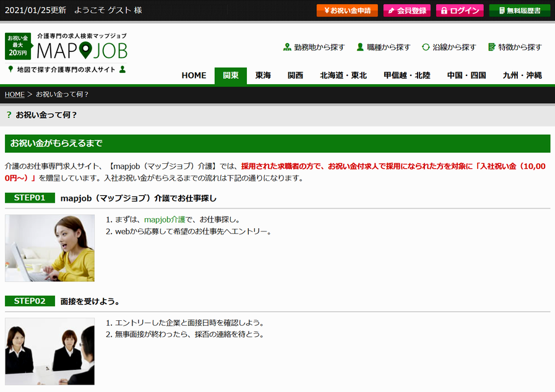Click the STEP02 interview photo

tap(49, 351)
